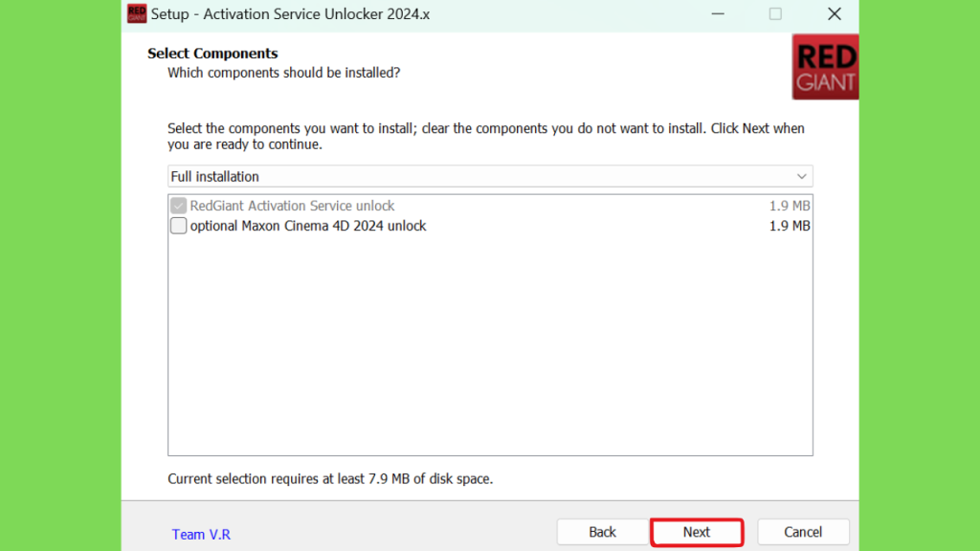Click the empty area of components list
Viewport: 980px width, 551px height.
[490, 343]
